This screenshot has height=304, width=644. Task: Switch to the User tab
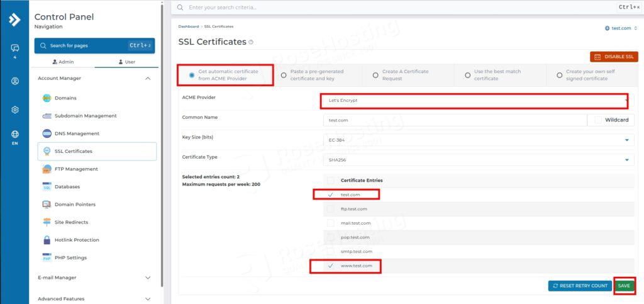(x=126, y=62)
